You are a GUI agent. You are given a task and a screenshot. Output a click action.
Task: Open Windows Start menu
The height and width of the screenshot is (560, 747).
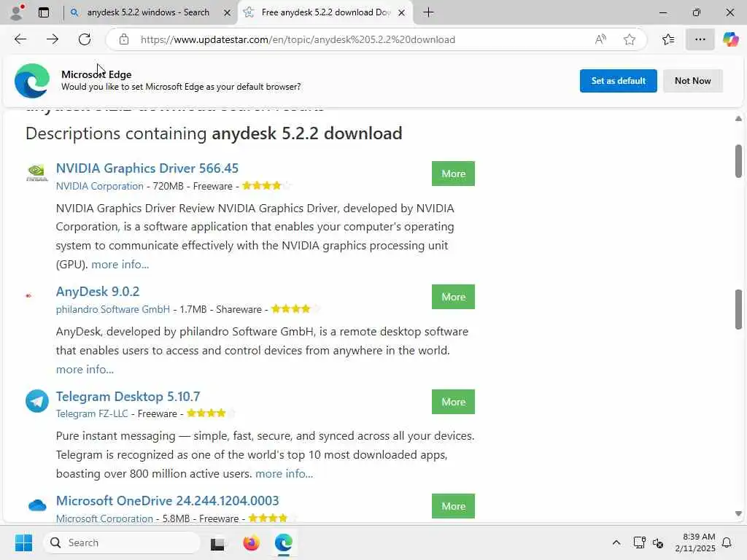23,542
